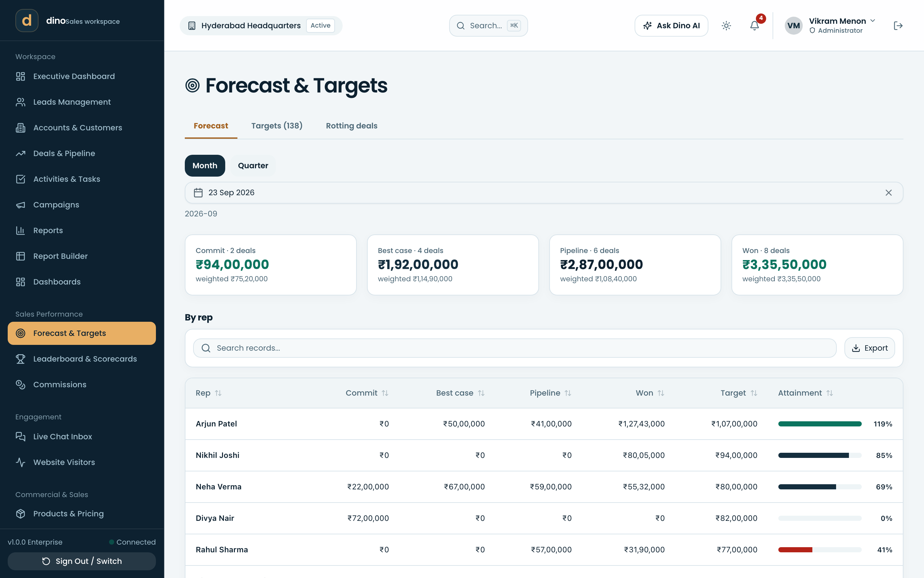Go to Accounts & Customers
The image size is (924, 578).
tap(82, 128)
